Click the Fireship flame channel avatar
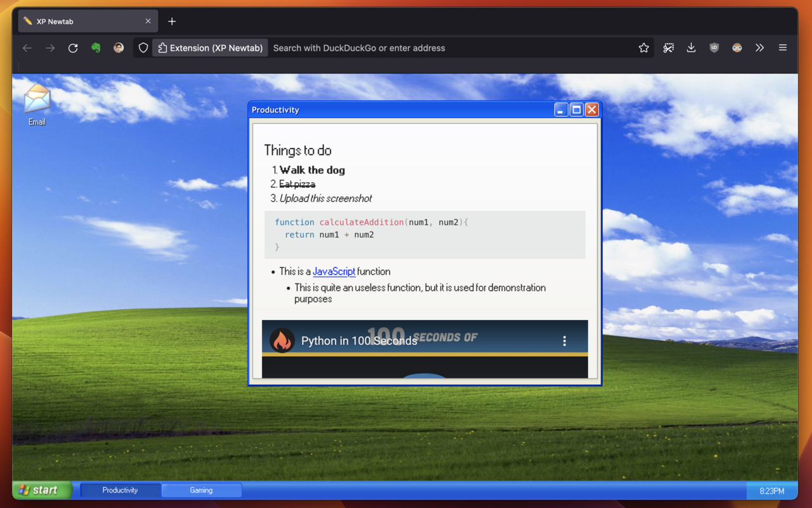The width and height of the screenshot is (812, 508). pos(282,340)
